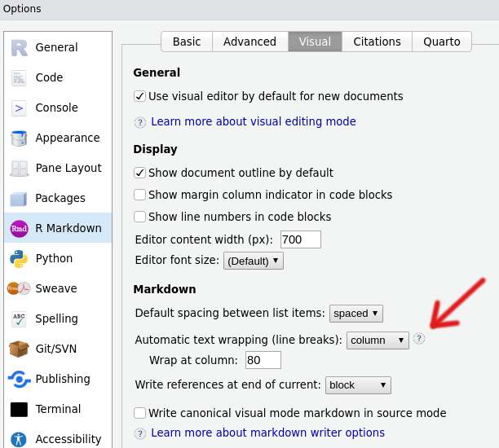Viewport: 499px width, 448px height.
Task: Click the black Terminal icon
Action: (x=19, y=409)
